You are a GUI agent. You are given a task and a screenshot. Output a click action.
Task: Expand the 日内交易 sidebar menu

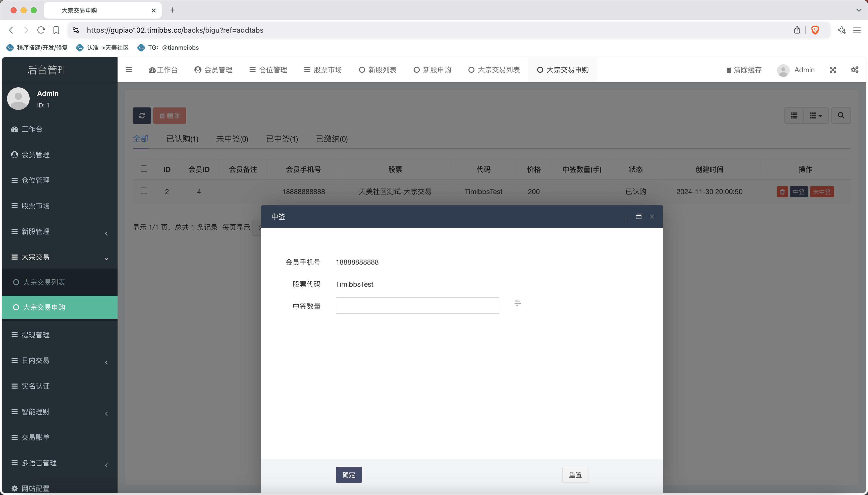[x=60, y=361]
